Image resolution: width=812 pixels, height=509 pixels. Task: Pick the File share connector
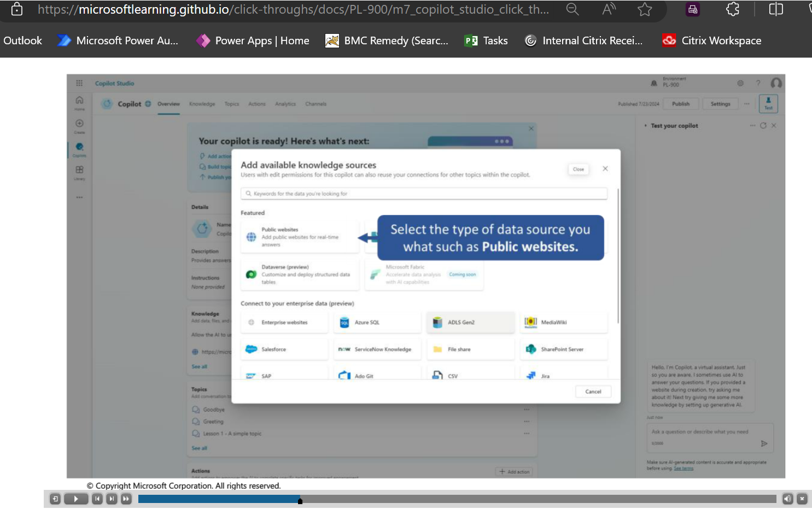click(471, 349)
